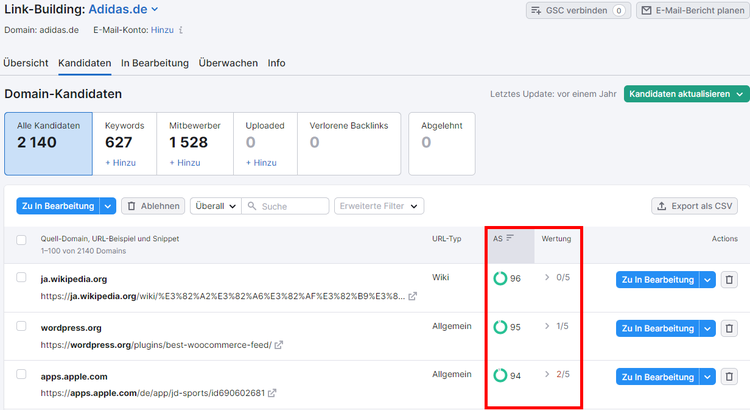Check the wordpress.org row checkbox

[x=21, y=326]
